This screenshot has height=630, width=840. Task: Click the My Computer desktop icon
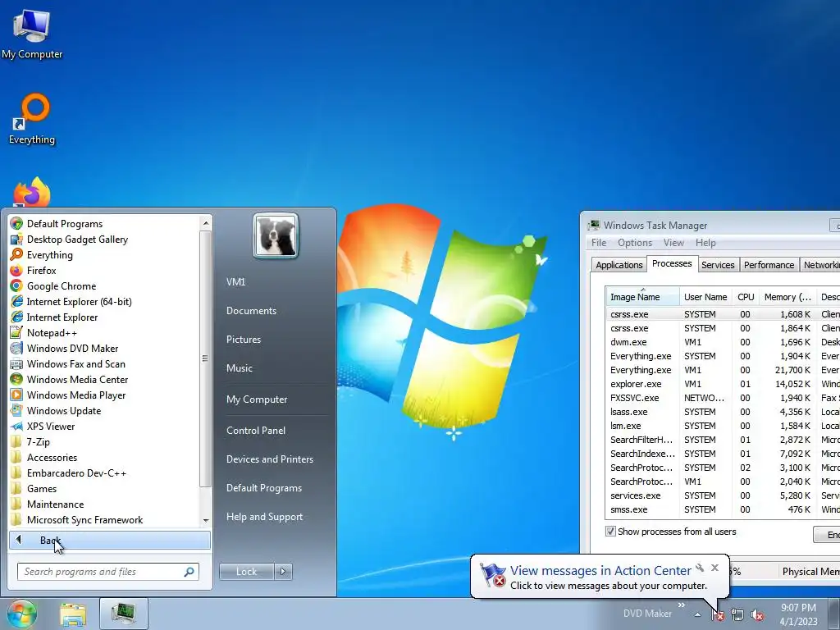point(32,34)
